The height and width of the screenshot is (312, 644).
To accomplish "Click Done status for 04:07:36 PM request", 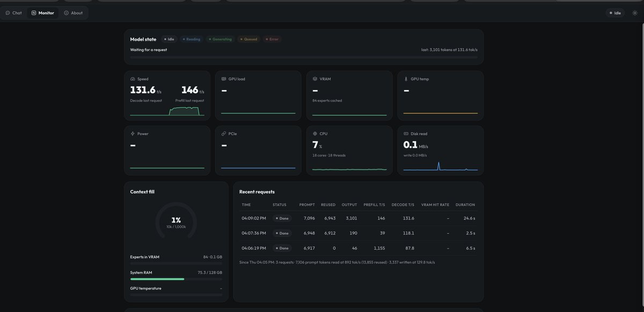I will pyautogui.click(x=282, y=233).
